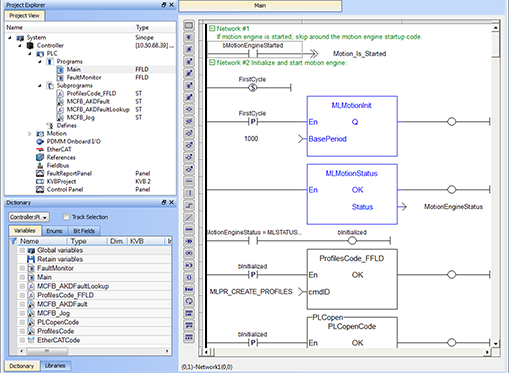Click the bInitialized output coil

352,240
